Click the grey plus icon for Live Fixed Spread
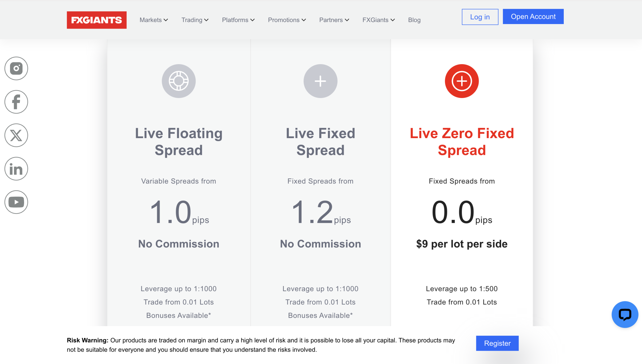 point(320,81)
